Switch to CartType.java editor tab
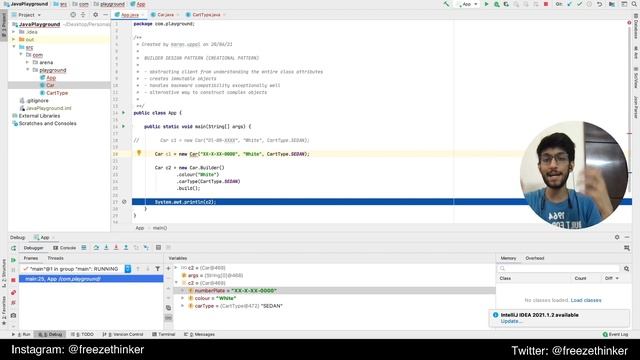Viewport: 640px width, 360px height. [x=206, y=15]
